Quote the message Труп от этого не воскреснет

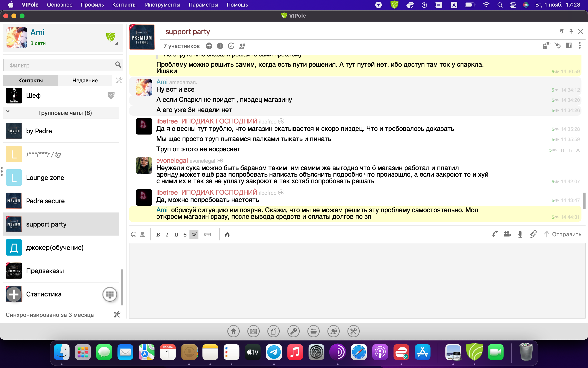point(562,150)
